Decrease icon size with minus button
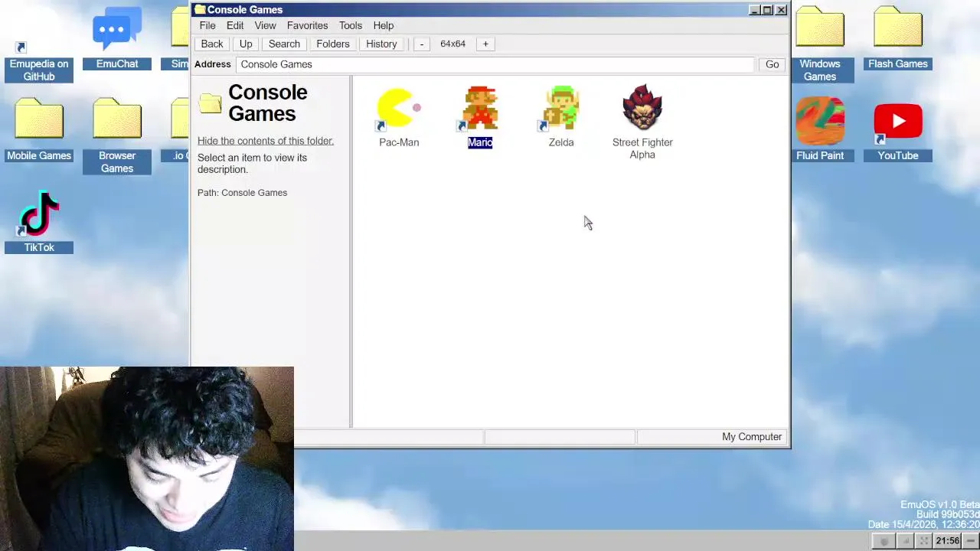Image resolution: width=980 pixels, height=551 pixels. click(x=421, y=44)
